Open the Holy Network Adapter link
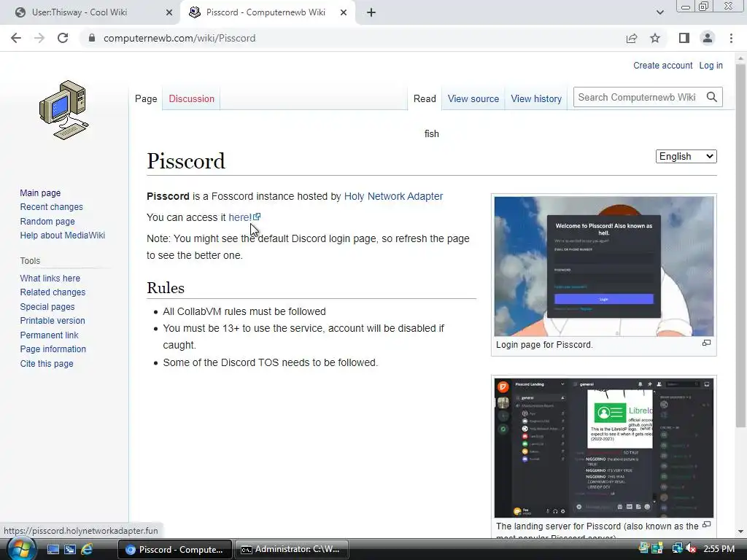Image resolution: width=747 pixels, height=560 pixels. pyautogui.click(x=393, y=196)
